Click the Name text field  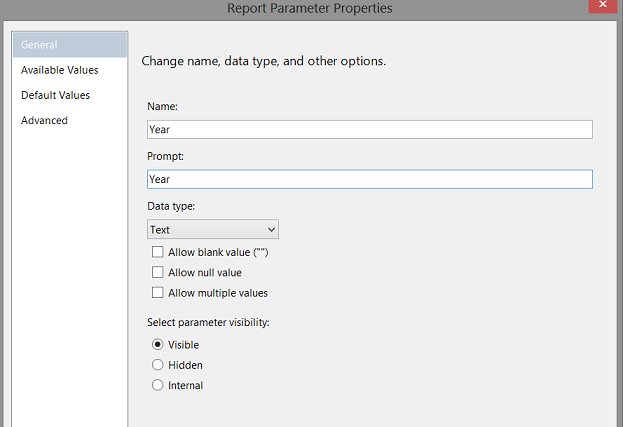(x=369, y=129)
